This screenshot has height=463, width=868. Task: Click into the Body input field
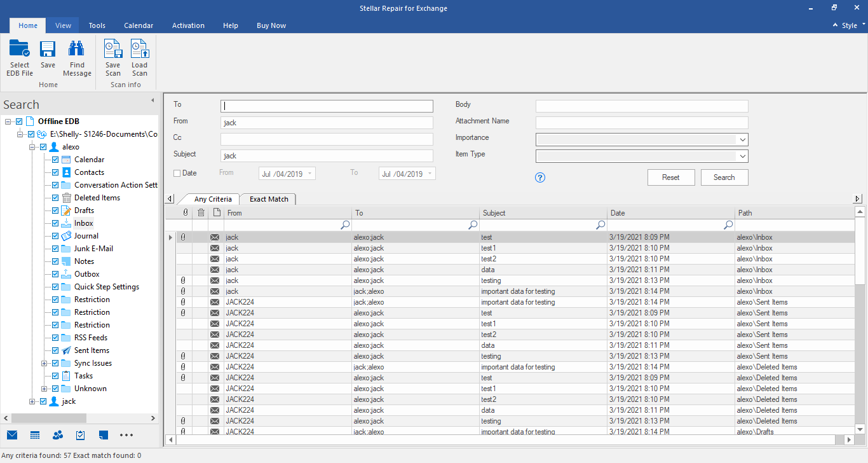pos(642,106)
